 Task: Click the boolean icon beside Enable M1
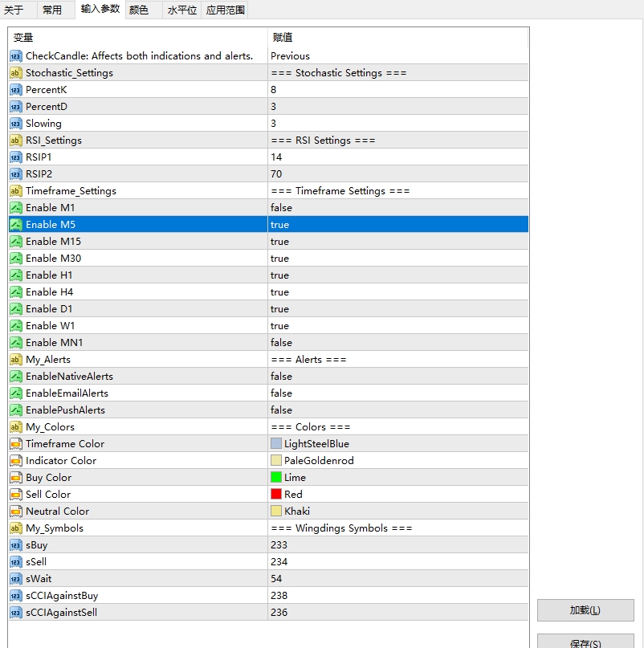[16, 208]
